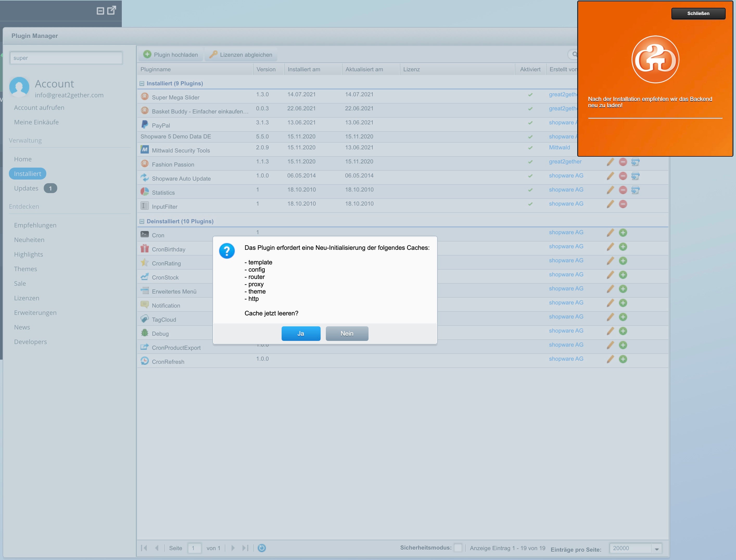Click the pencil edit icon for the Debug plugin
Image resolution: width=736 pixels, height=560 pixels.
coord(610,331)
